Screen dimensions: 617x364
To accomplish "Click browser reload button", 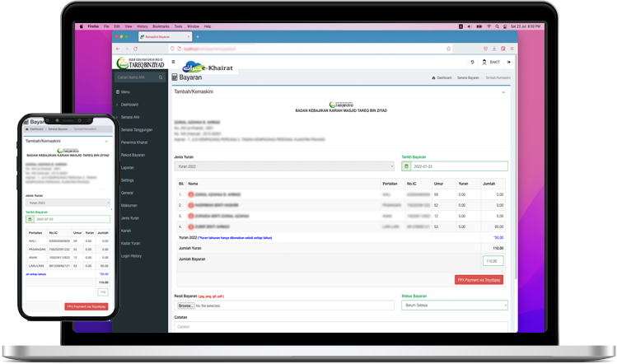I will [135, 49].
